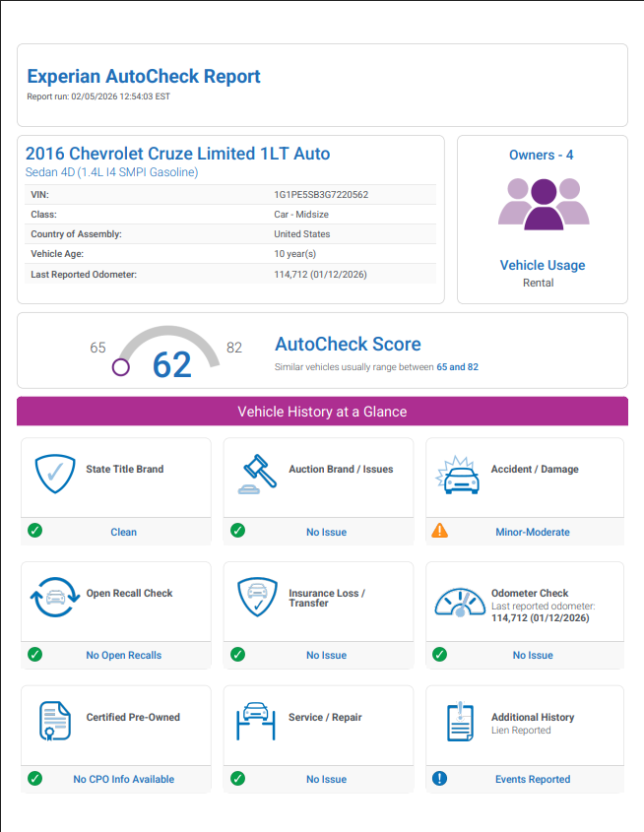The image size is (644, 832).
Task: Open the Events Reported link
Action: [532, 779]
